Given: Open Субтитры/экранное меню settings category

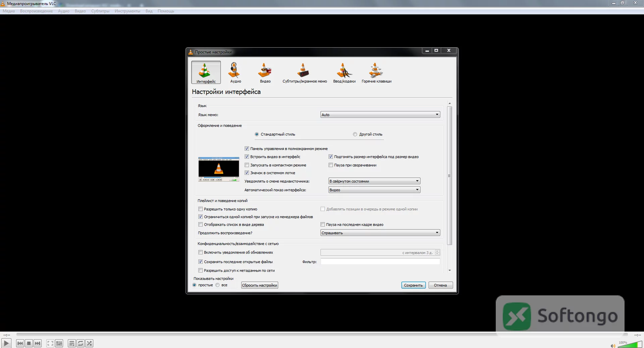Looking at the screenshot, I should click(305, 72).
